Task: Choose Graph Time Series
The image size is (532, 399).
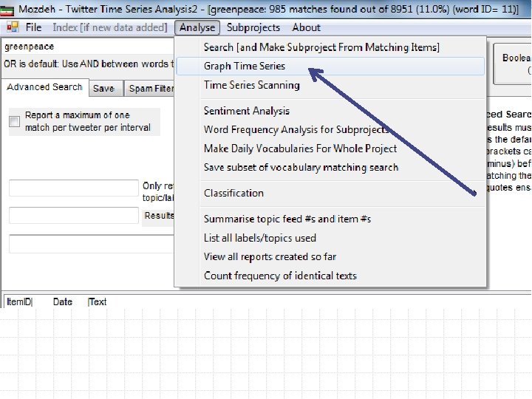Action: click(x=330, y=66)
